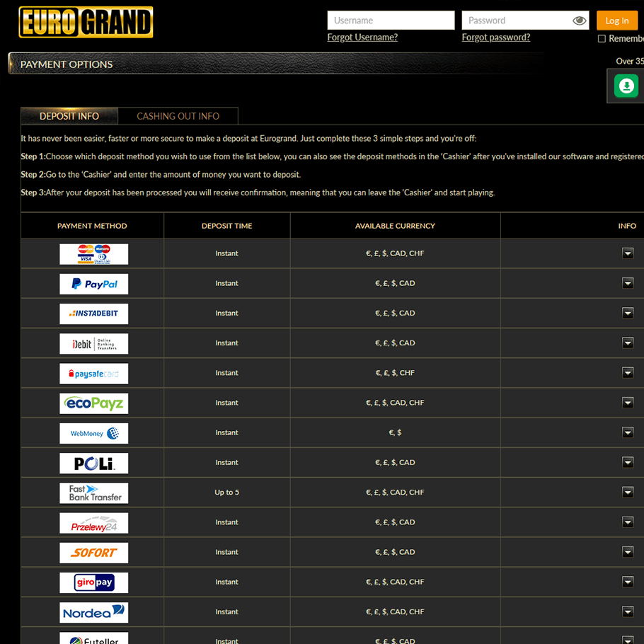Click the WebMoney payment logo
This screenshot has width=644, height=644.
point(93,433)
